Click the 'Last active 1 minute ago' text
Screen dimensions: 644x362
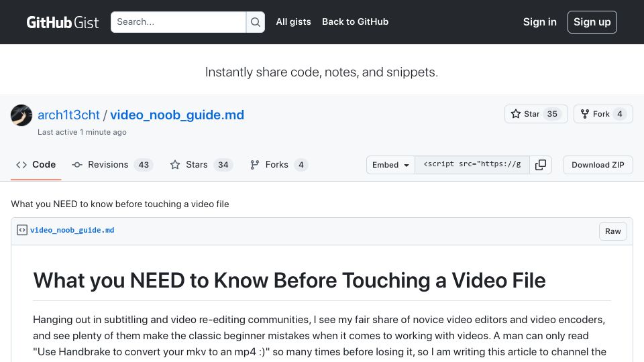(82, 132)
